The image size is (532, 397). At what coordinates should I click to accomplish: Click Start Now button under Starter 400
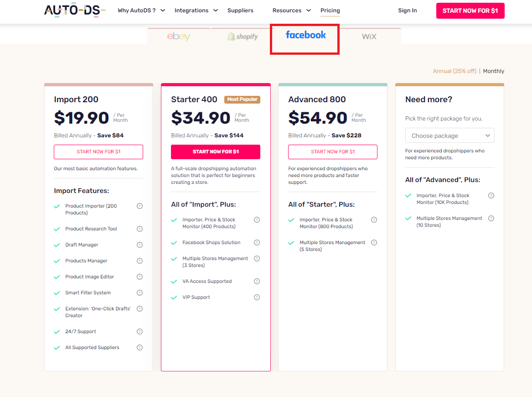pyautogui.click(x=216, y=151)
